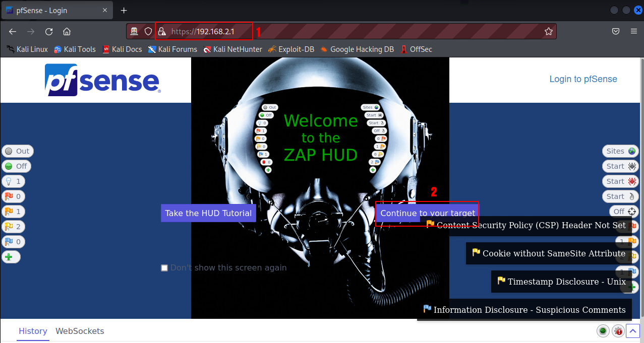Select the History tab
Viewport: 644px width, 343px height.
[33, 331]
